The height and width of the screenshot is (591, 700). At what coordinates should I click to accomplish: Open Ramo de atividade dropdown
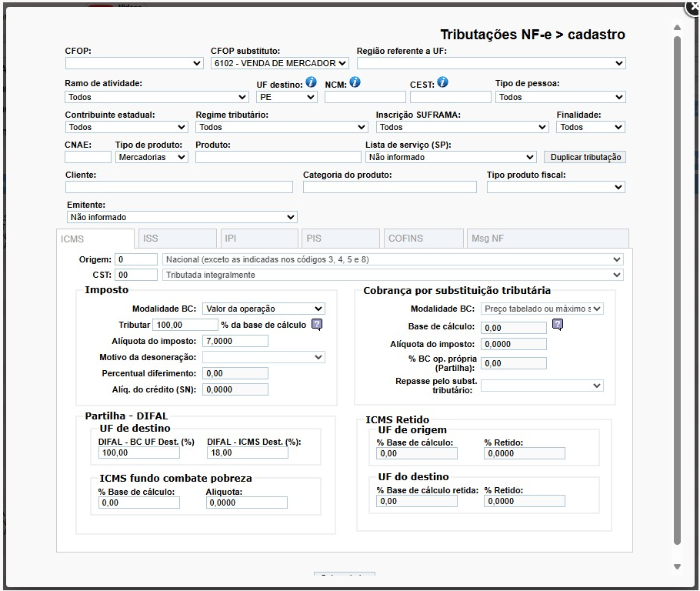coord(157,97)
